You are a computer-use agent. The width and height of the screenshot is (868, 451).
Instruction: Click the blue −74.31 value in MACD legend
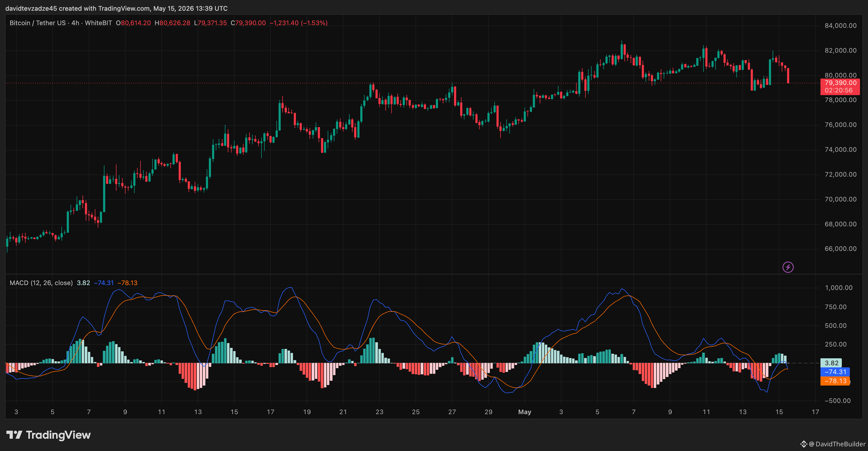[x=103, y=283]
